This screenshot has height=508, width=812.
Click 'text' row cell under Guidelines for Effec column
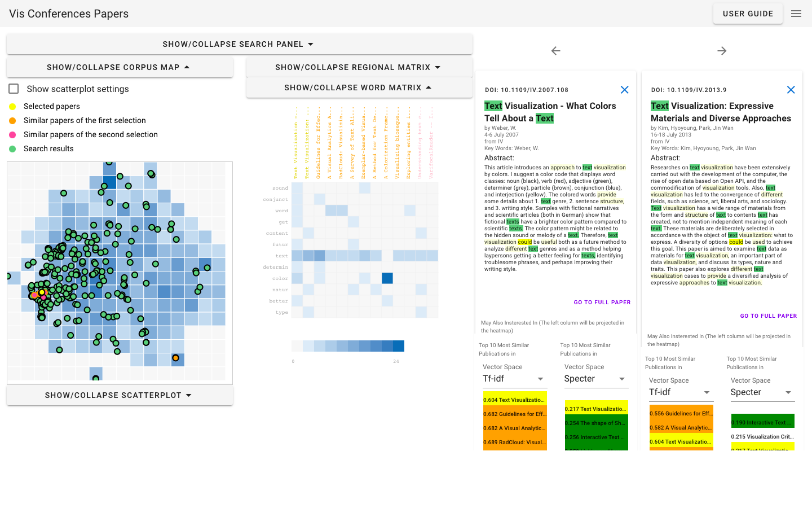coord(320,256)
